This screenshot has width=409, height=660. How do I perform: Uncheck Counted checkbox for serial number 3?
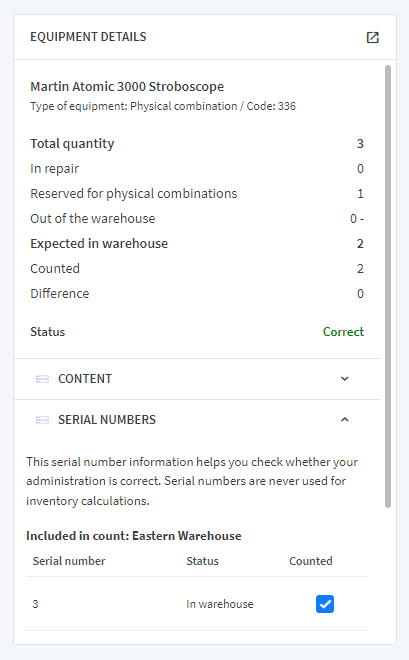tap(325, 604)
